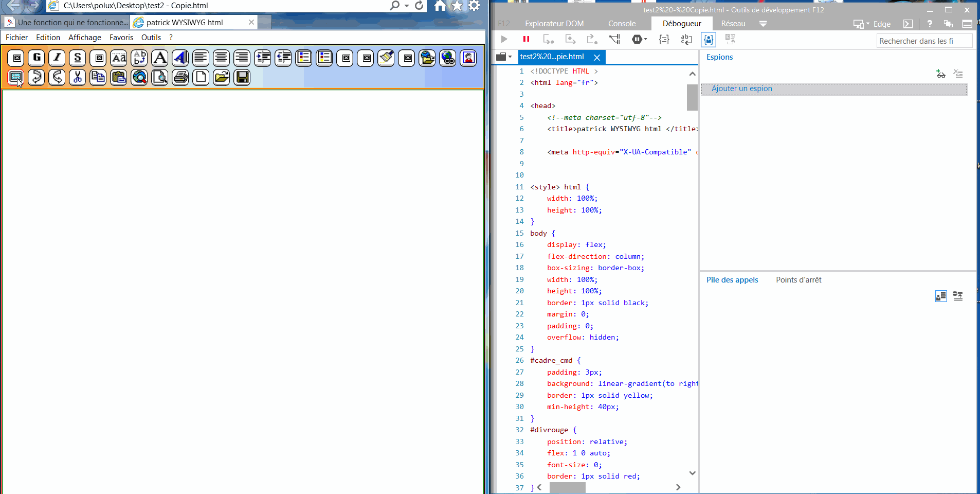
Task: Paste with the clipboard icon
Action: [119, 77]
